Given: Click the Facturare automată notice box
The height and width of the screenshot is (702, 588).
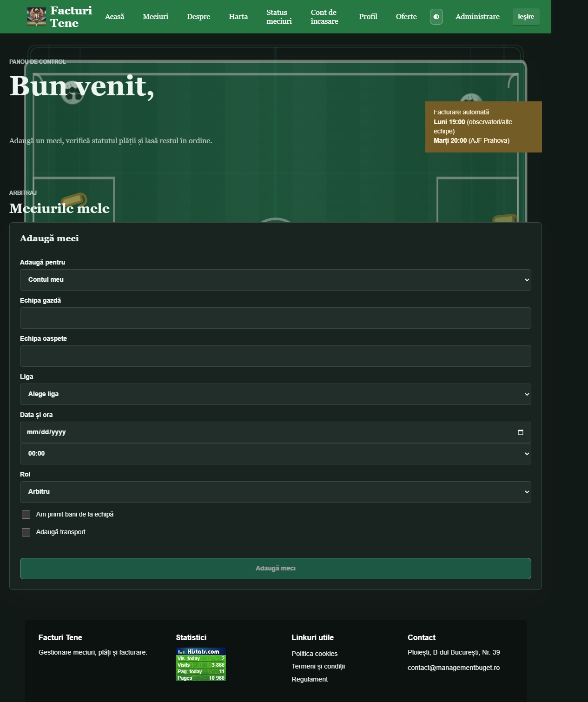Looking at the screenshot, I should [x=483, y=127].
